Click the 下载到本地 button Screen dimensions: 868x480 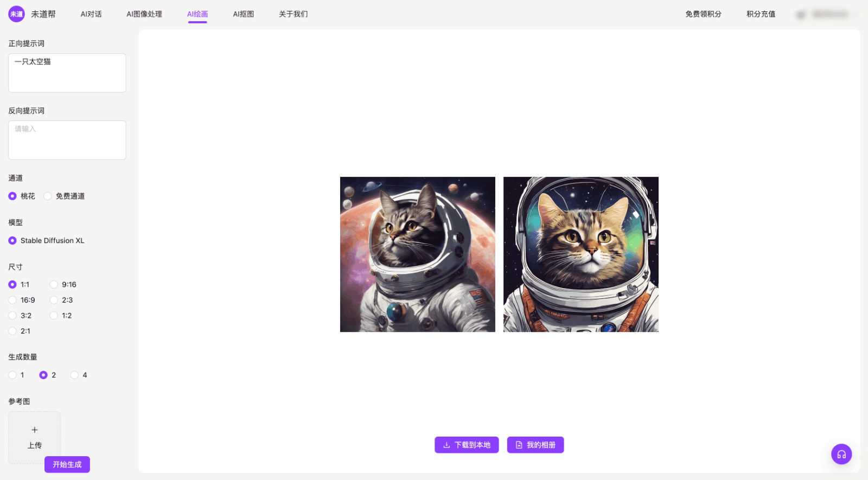click(x=467, y=445)
